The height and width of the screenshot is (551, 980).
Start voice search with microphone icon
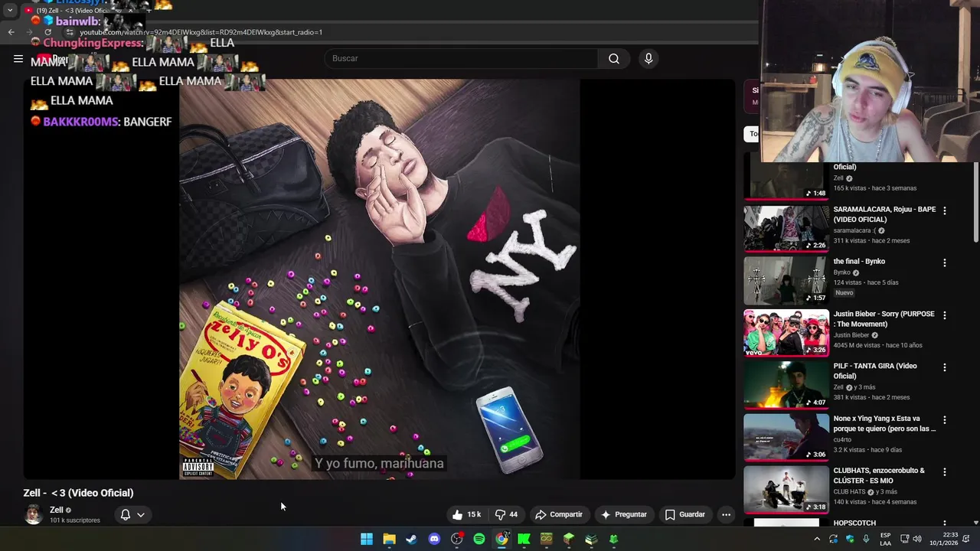648,59
